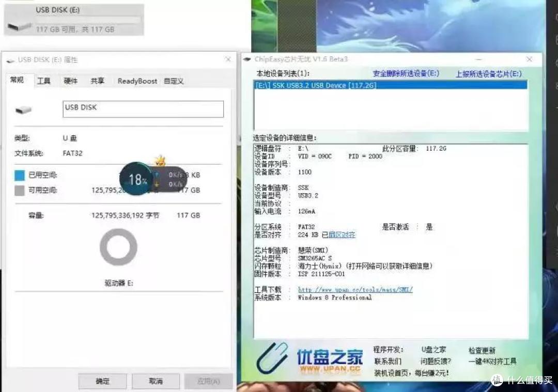558x392 pixels.
Task: Click the VID = 090C device ID text
Action: [x=315, y=156]
